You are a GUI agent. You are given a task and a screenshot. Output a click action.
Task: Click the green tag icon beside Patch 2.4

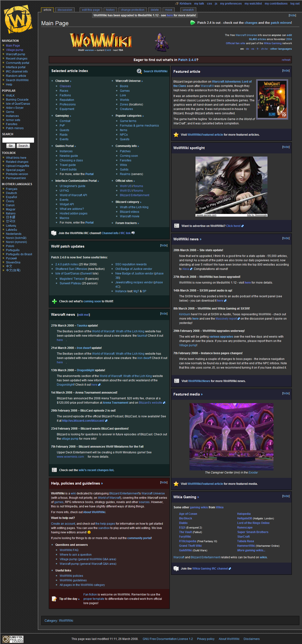coord(193,23)
